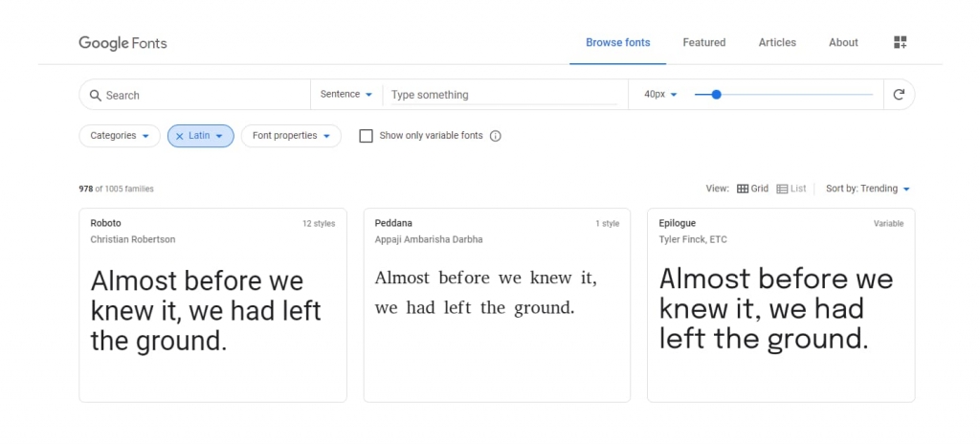Open the selected families grid-plus icon
Image resolution: width=980 pixels, height=446 pixels.
[900, 42]
